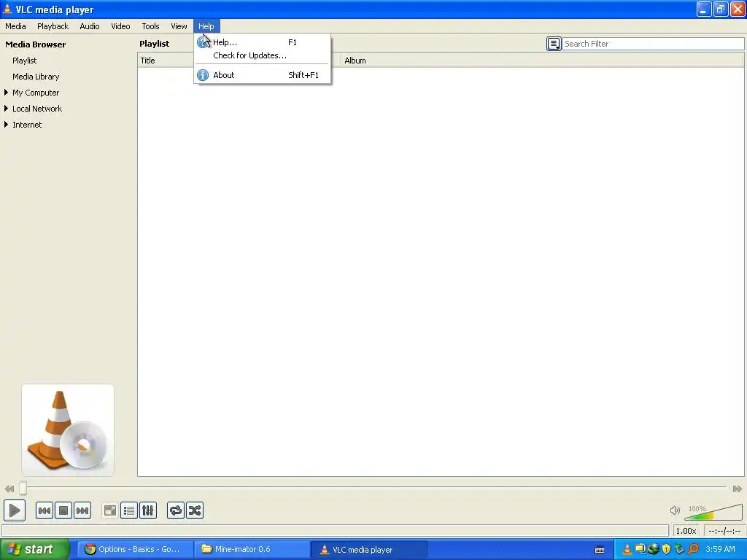Adjust the volume slider at 100%

click(x=713, y=512)
